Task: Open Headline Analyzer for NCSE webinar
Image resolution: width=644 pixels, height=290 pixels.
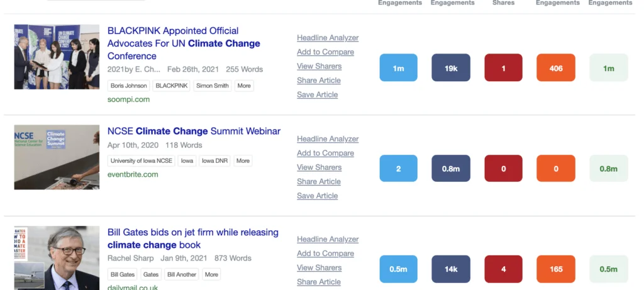Action: [328, 139]
